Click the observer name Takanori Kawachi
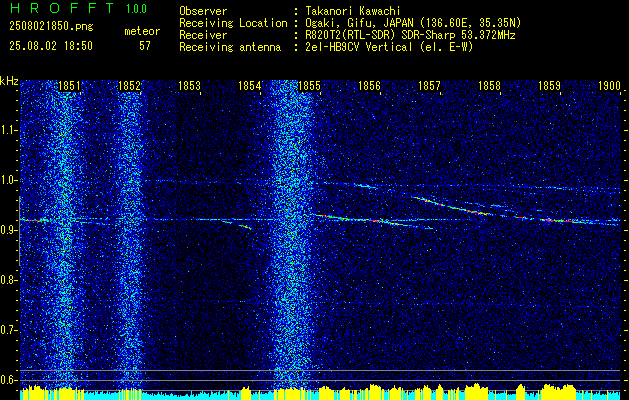Viewport: 629px width, 400px height. tap(353, 11)
